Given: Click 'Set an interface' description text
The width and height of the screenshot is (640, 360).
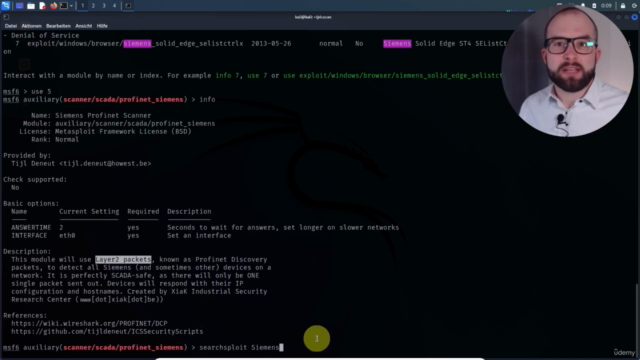Looking at the screenshot, I should click(x=199, y=236).
